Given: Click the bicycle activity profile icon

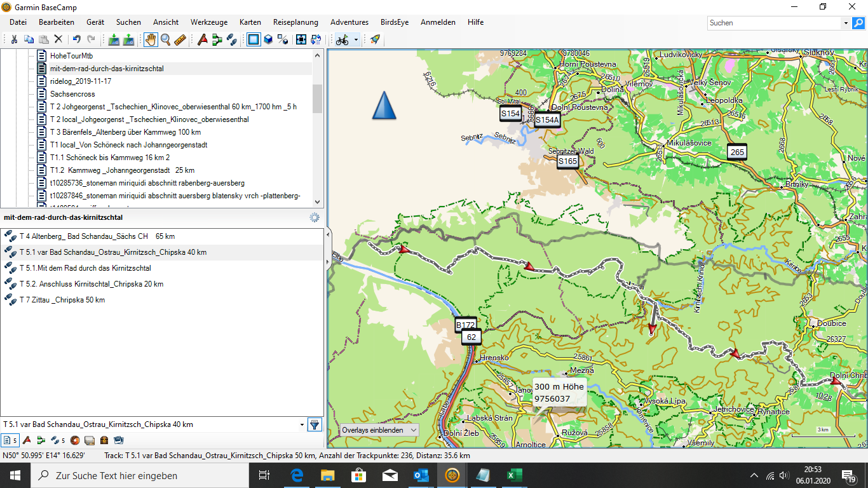Looking at the screenshot, I should (x=342, y=39).
